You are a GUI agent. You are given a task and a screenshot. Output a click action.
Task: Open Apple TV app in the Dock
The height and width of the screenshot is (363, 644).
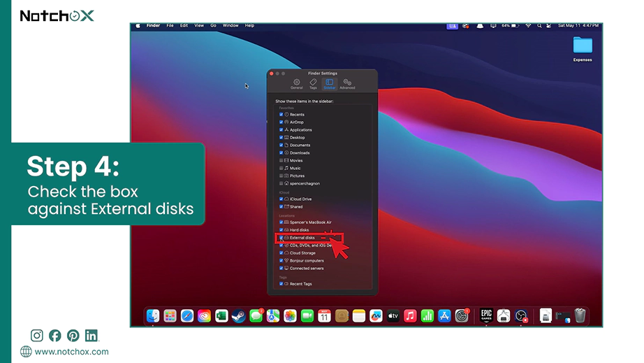(x=393, y=315)
